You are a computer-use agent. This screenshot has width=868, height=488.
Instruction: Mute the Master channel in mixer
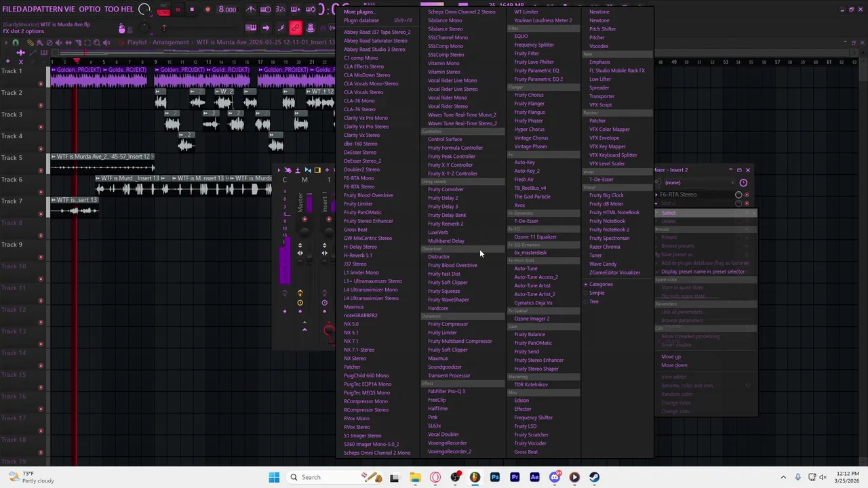tap(304, 220)
